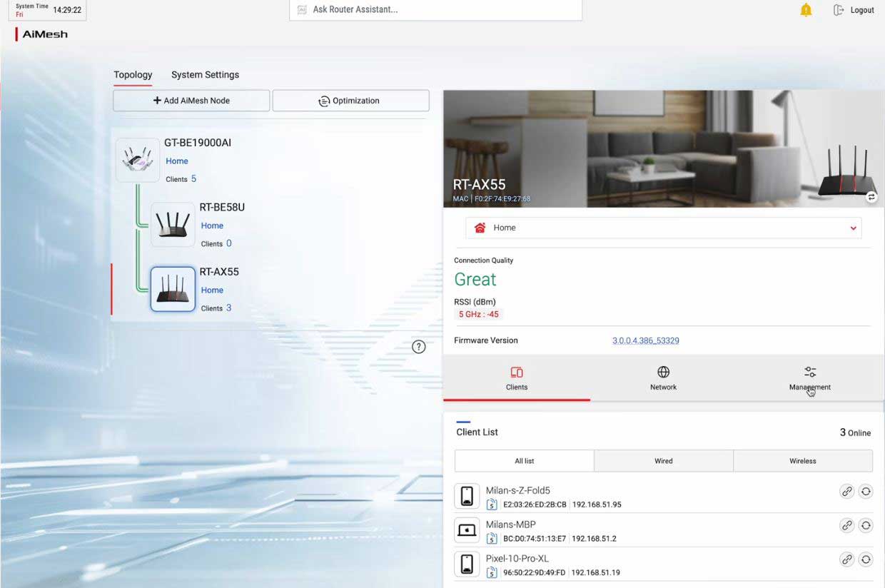
Task: Click the Milans-MBP client name
Action: [x=511, y=524]
